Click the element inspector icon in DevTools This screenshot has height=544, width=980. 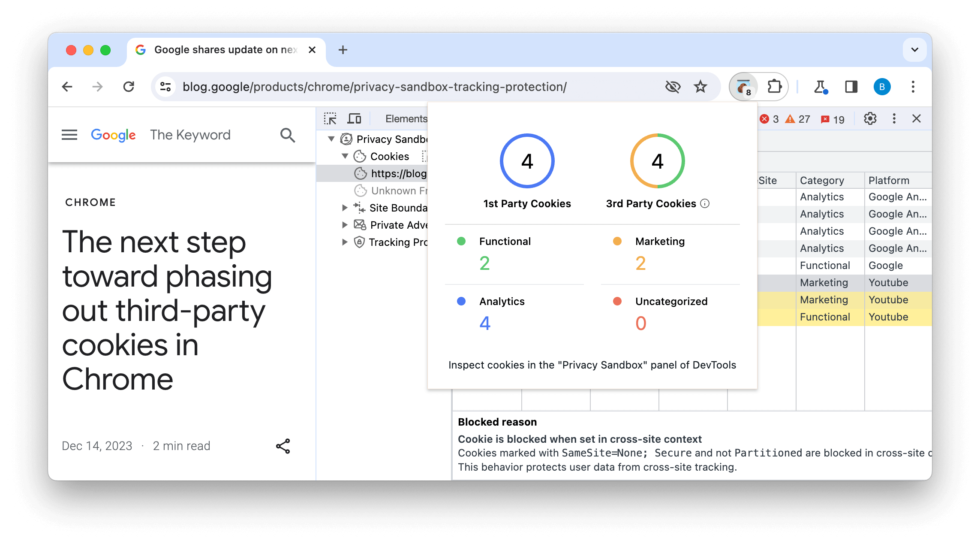[x=330, y=118]
